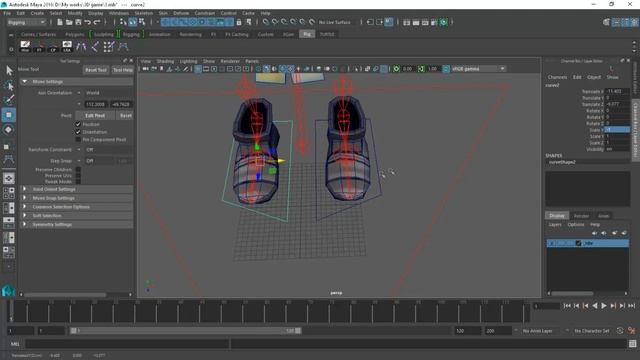Click the Reset Tool button
The width and height of the screenshot is (640, 360).
pyautogui.click(x=96, y=70)
